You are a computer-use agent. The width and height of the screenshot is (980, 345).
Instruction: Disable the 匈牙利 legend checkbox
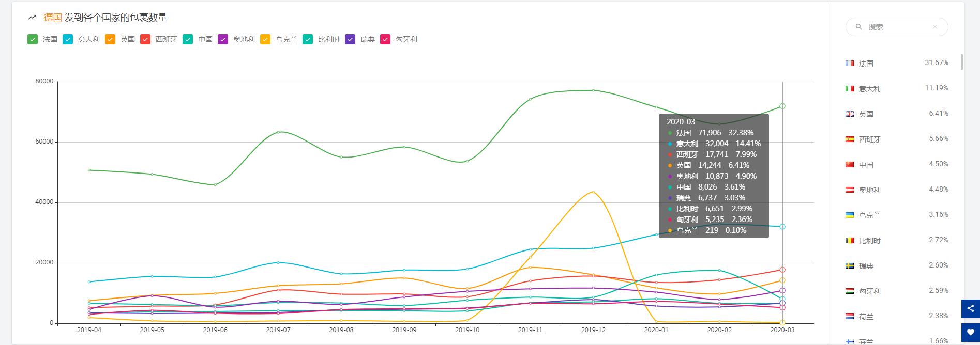(385, 39)
